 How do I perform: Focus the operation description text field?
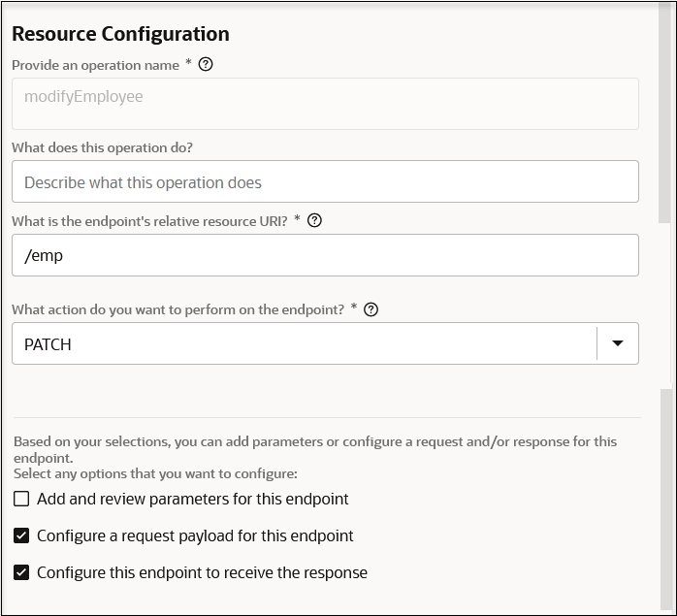[x=325, y=181]
